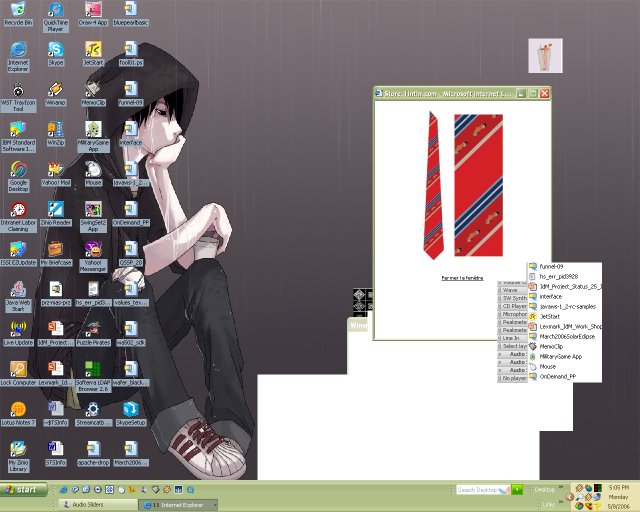Image resolution: width=640 pixels, height=512 pixels.
Task: Launch Google Desktop from its desktop icon
Action: tap(18, 176)
